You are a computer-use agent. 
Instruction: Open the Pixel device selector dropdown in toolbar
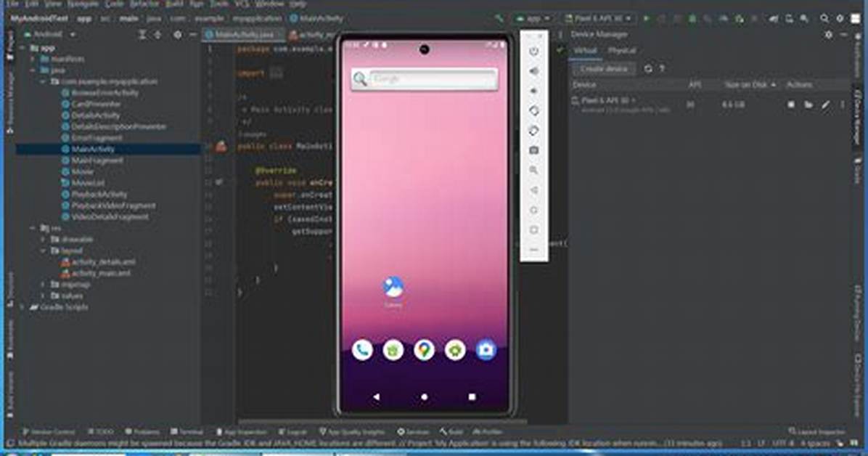(x=599, y=18)
